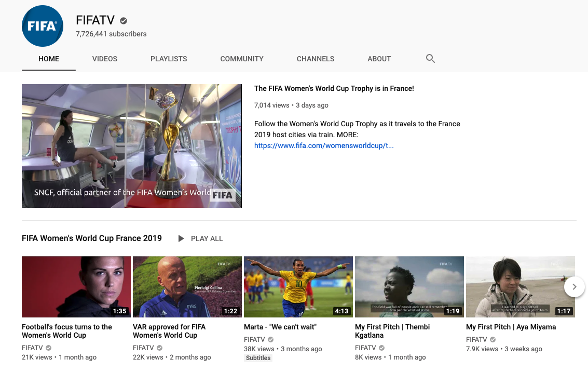The height and width of the screenshot is (372, 588).
Task: Open the Videos tab
Action: click(105, 59)
